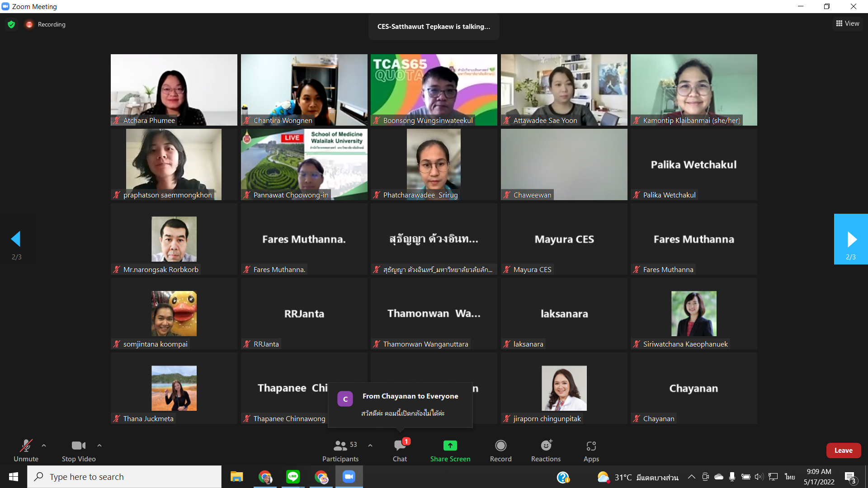Click the green encryption shield icon

tap(11, 24)
